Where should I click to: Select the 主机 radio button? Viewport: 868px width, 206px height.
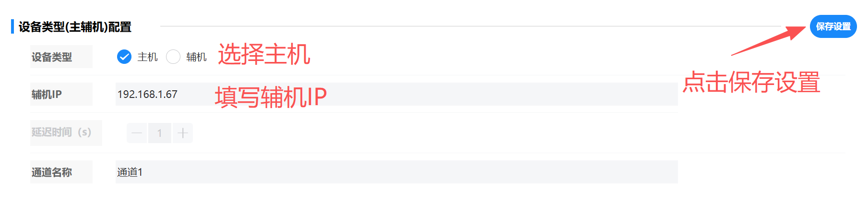124,57
